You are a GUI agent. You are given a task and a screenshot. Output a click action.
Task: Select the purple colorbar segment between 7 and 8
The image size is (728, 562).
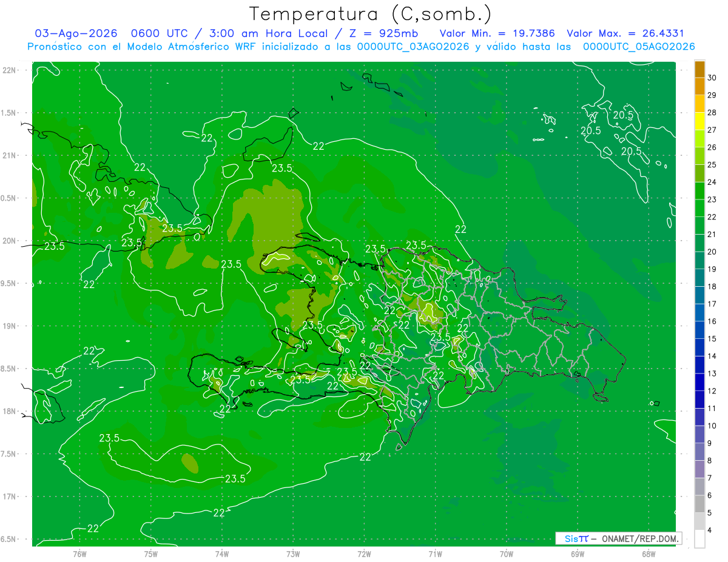tap(699, 469)
